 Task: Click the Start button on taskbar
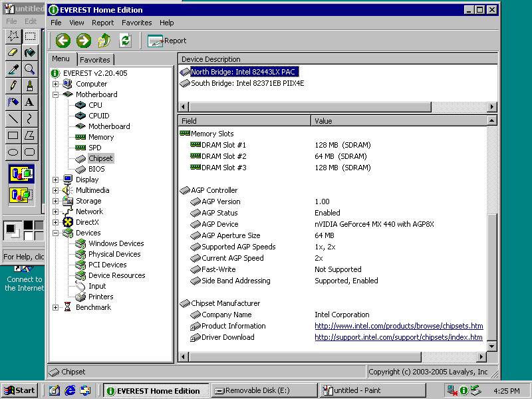(19, 390)
